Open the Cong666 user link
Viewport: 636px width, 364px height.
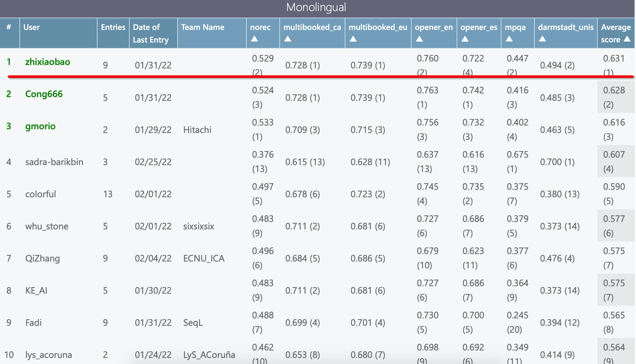tap(43, 94)
